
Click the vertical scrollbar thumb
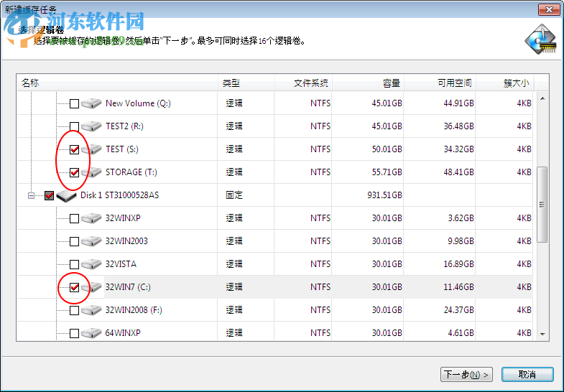click(x=542, y=205)
